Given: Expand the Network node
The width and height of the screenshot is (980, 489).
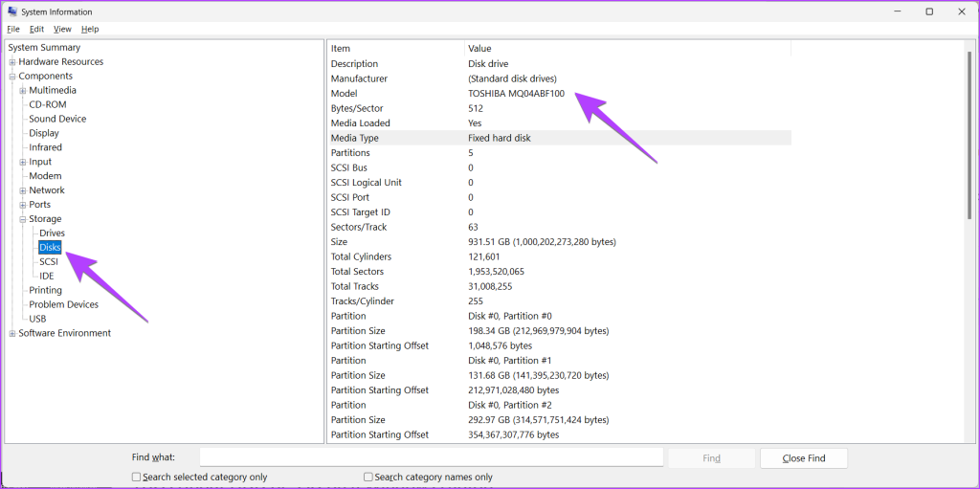Looking at the screenshot, I should coord(23,190).
